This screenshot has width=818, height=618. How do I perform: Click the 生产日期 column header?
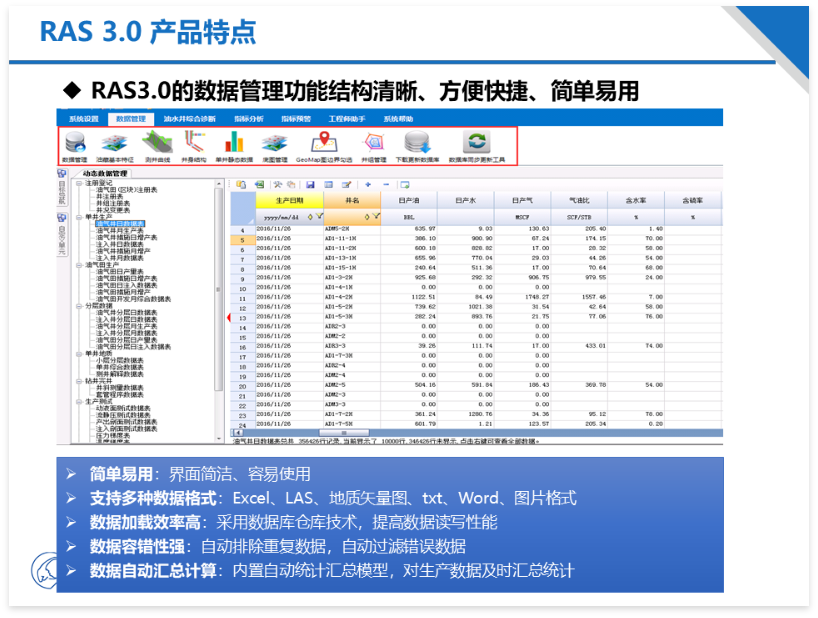point(290,200)
